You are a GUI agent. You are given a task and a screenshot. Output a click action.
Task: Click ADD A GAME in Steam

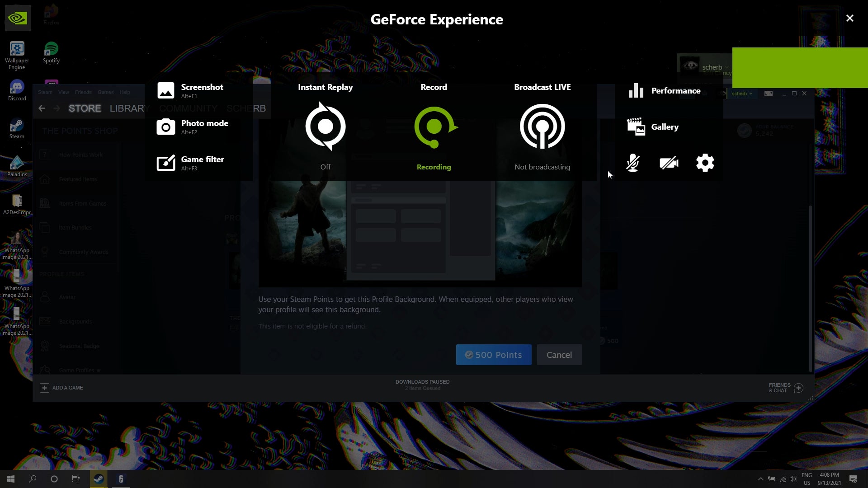(x=61, y=388)
